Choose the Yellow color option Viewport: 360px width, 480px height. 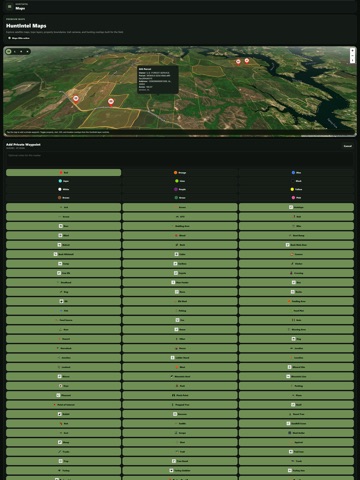pos(296,189)
